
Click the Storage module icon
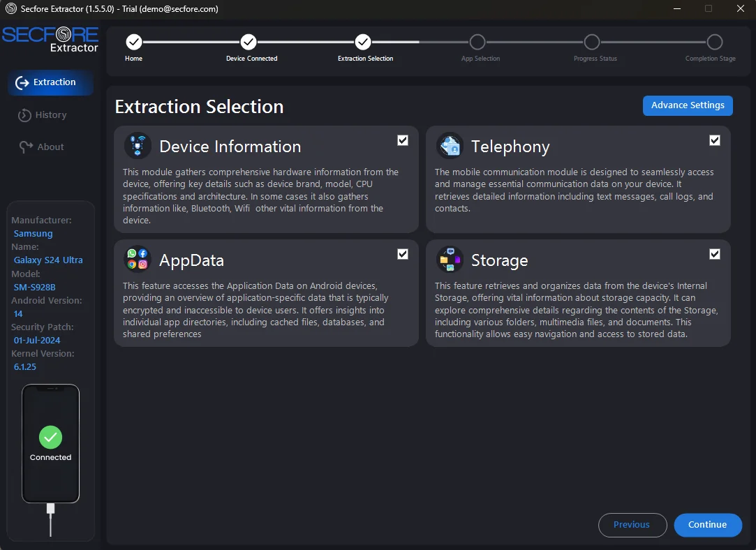point(450,260)
